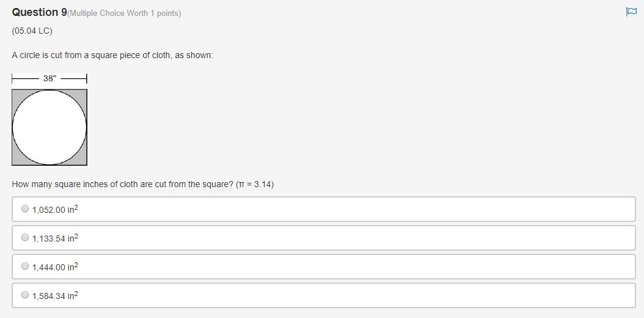The height and width of the screenshot is (318, 644).
Task: Click the How many square inches prompt
Action: click(x=122, y=184)
